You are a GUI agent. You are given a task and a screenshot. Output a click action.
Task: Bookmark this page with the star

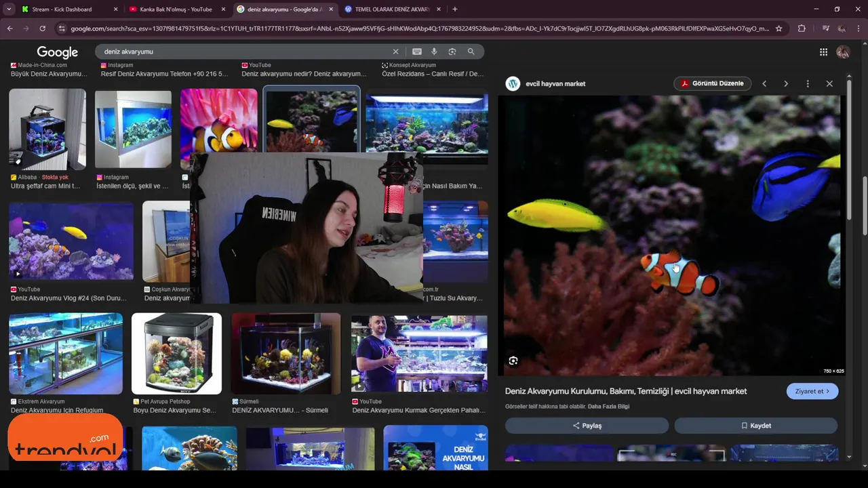pyautogui.click(x=778, y=28)
